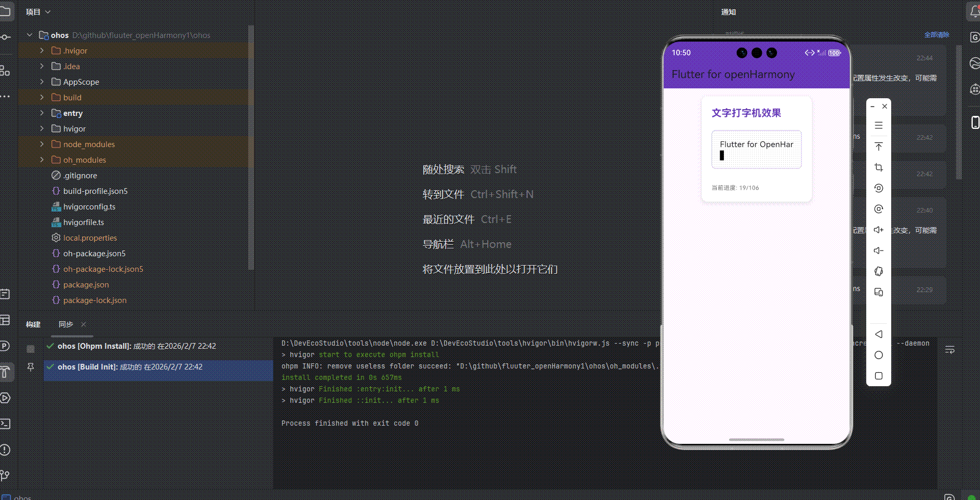Viewport: 980px width, 500px height.
Task: Toggle the pin tab icon in build panel
Action: pos(31,367)
